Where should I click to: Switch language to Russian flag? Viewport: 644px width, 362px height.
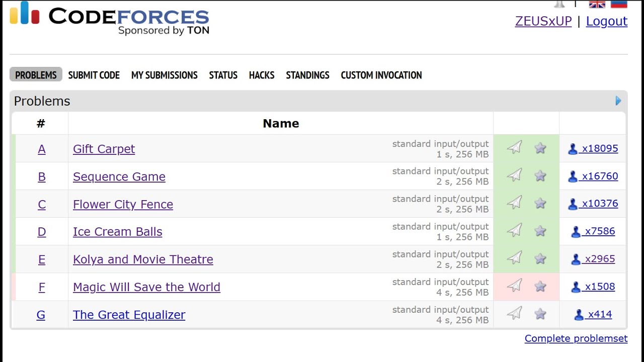(619, 4)
